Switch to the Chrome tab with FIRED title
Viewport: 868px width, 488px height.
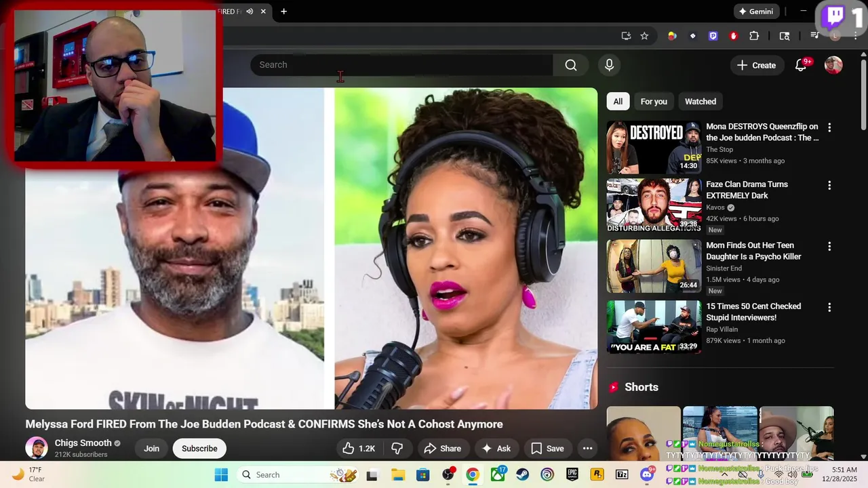click(x=230, y=12)
